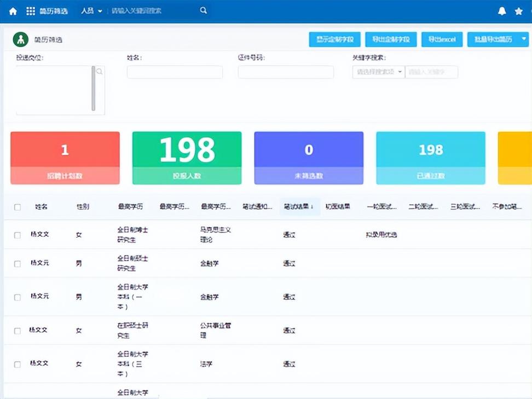
Task: Click the first 最高学历 column header
Action: (130, 207)
